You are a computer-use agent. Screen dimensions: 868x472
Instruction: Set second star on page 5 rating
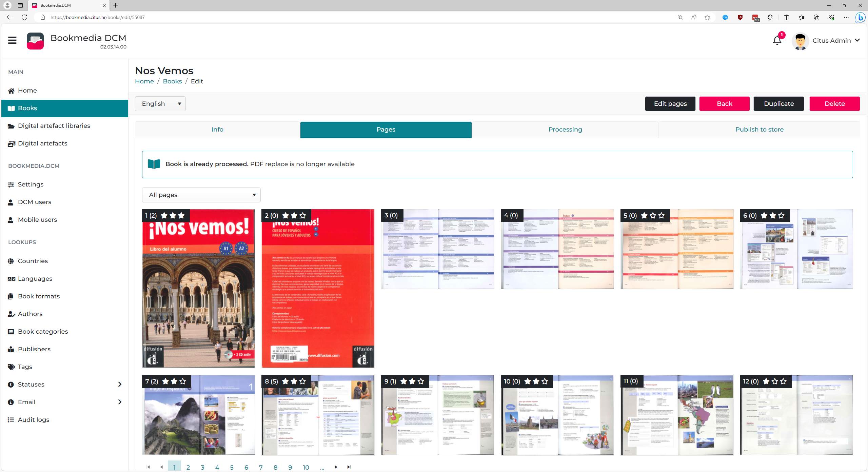[x=653, y=216]
